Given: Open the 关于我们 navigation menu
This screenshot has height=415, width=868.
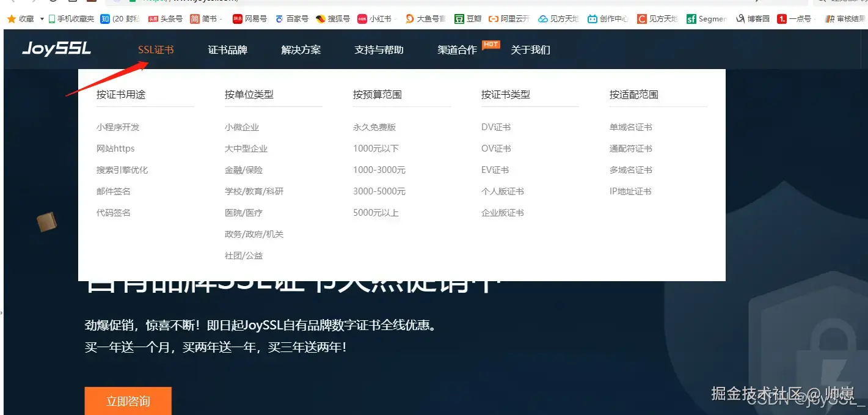Looking at the screenshot, I should point(531,50).
